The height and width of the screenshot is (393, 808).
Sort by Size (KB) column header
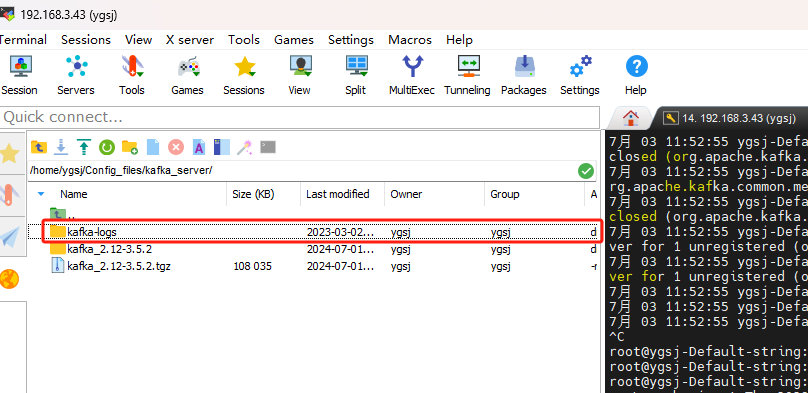coord(253,194)
